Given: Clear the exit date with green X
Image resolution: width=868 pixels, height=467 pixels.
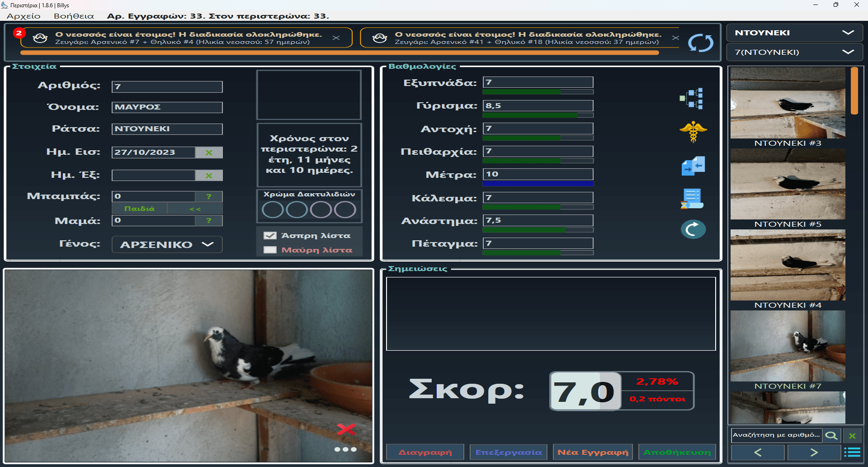Looking at the screenshot, I should (209, 176).
